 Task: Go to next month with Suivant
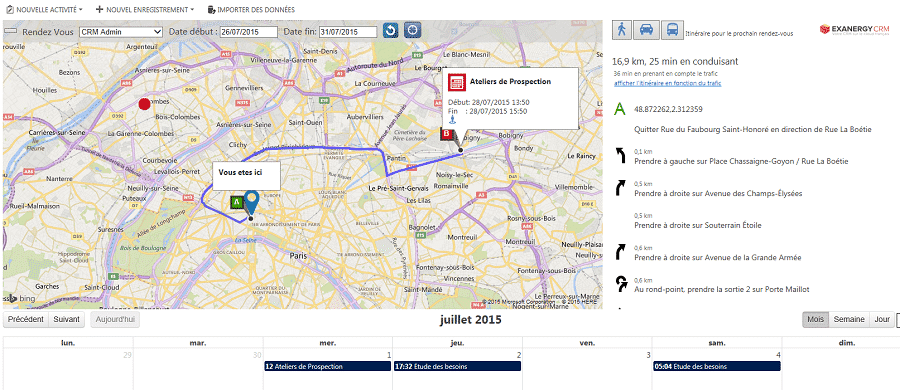point(66,319)
